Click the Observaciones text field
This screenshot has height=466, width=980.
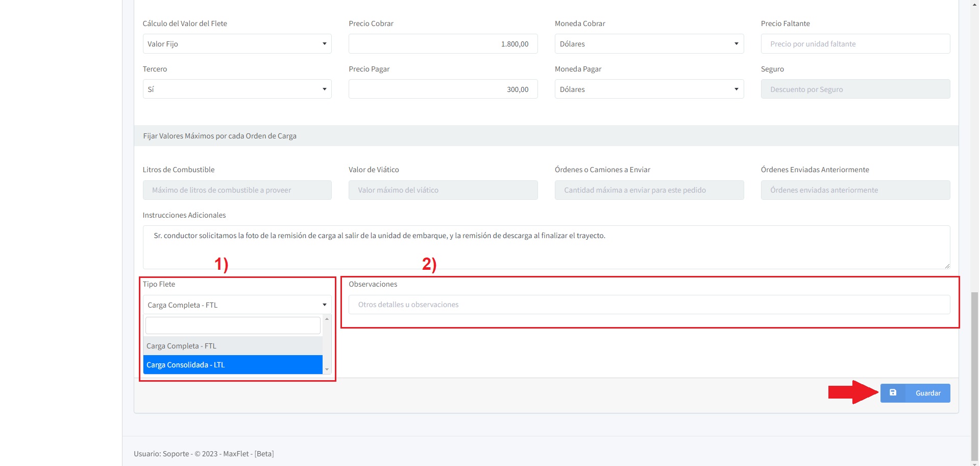649,305
